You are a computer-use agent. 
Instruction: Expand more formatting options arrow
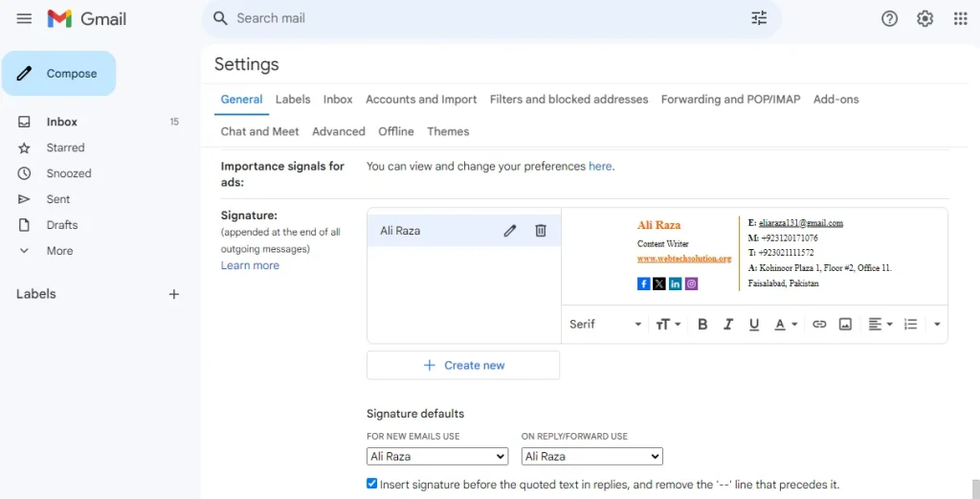[x=937, y=324]
